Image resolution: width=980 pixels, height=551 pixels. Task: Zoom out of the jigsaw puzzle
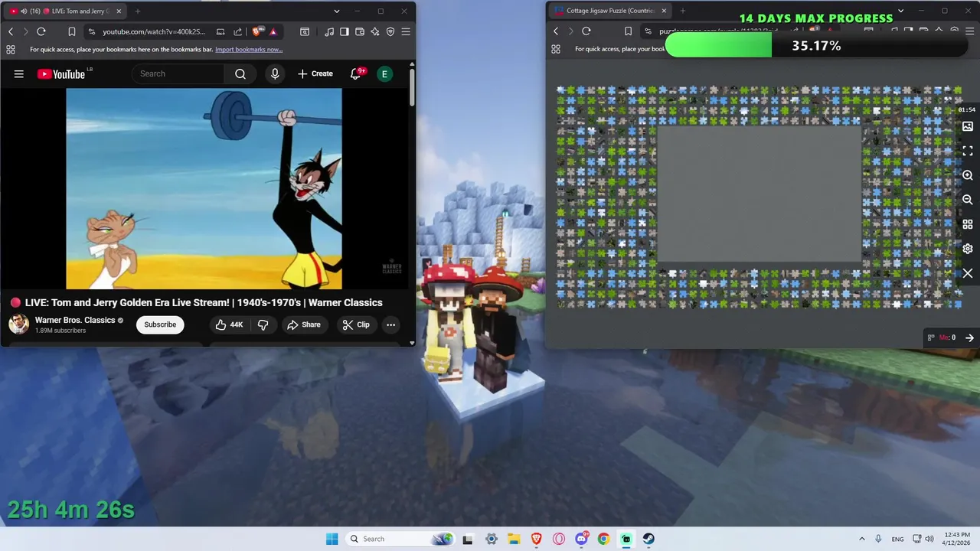[968, 200]
